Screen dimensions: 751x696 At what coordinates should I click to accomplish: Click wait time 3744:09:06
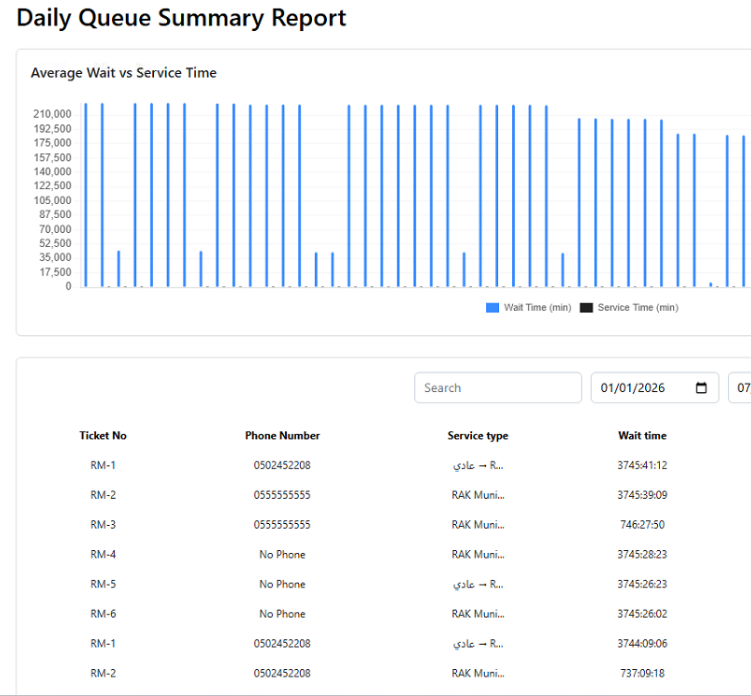(642, 643)
